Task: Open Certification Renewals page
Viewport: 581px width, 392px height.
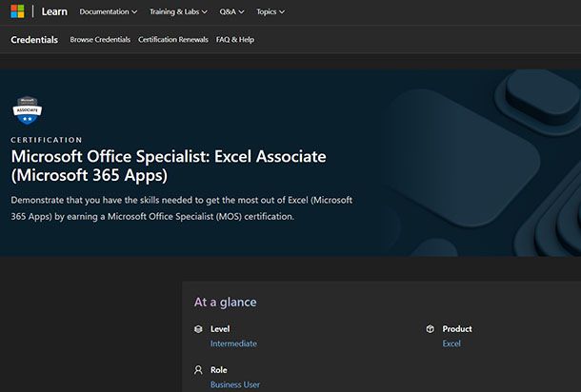Action: [x=173, y=40]
